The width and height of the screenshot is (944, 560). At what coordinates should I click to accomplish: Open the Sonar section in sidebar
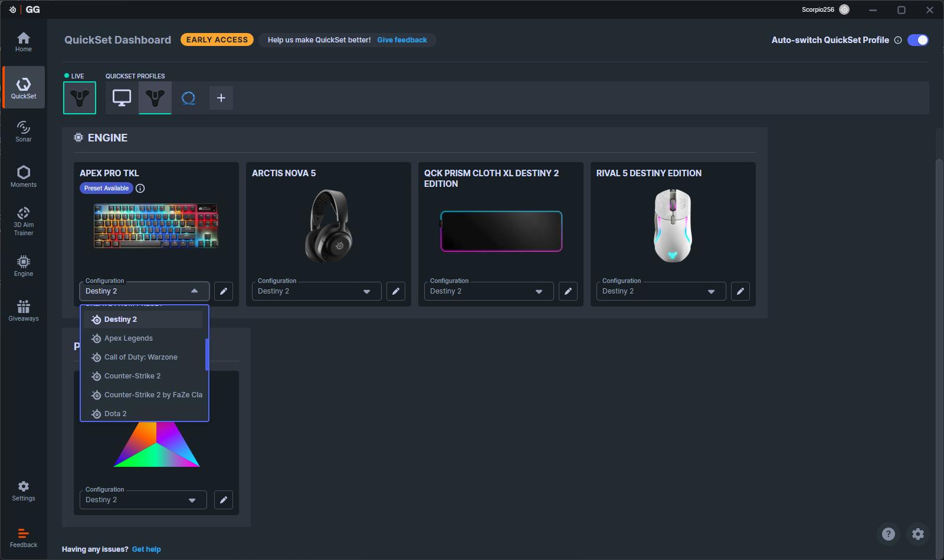click(x=24, y=131)
